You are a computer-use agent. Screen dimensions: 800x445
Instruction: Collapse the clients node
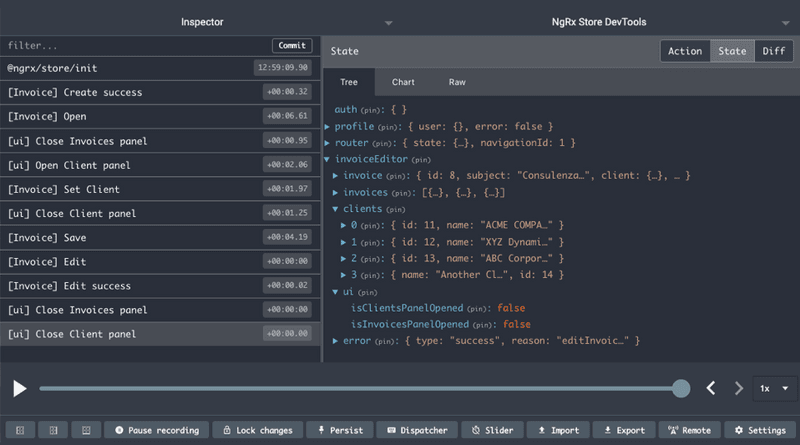coord(335,209)
